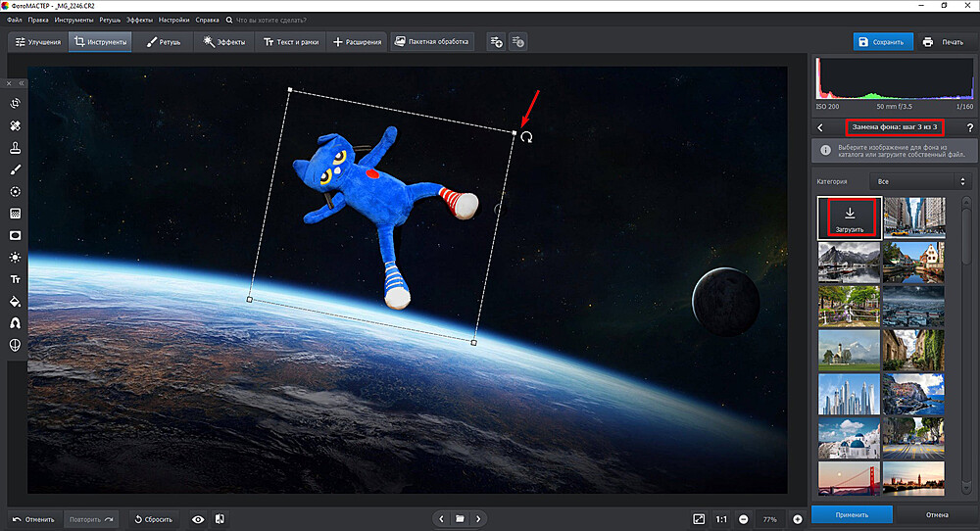The width and height of the screenshot is (980, 531).
Task: Click the zoom-in plus button
Action: [798, 519]
